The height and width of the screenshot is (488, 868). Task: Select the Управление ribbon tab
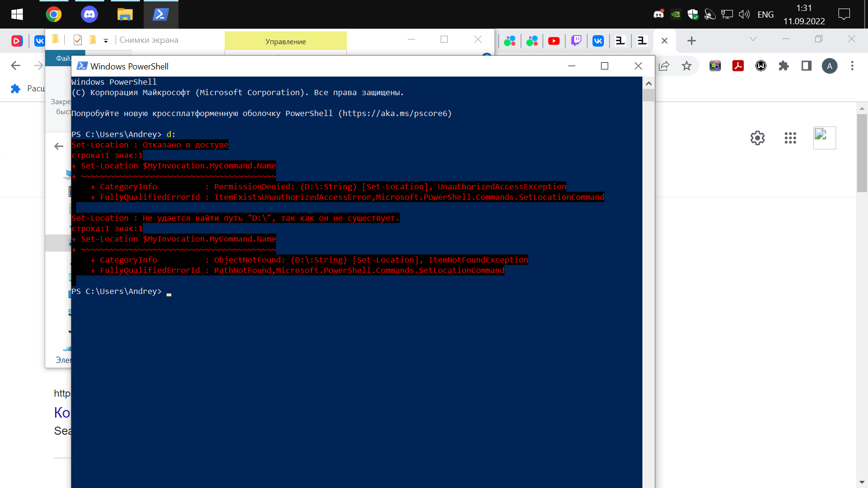pos(286,41)
